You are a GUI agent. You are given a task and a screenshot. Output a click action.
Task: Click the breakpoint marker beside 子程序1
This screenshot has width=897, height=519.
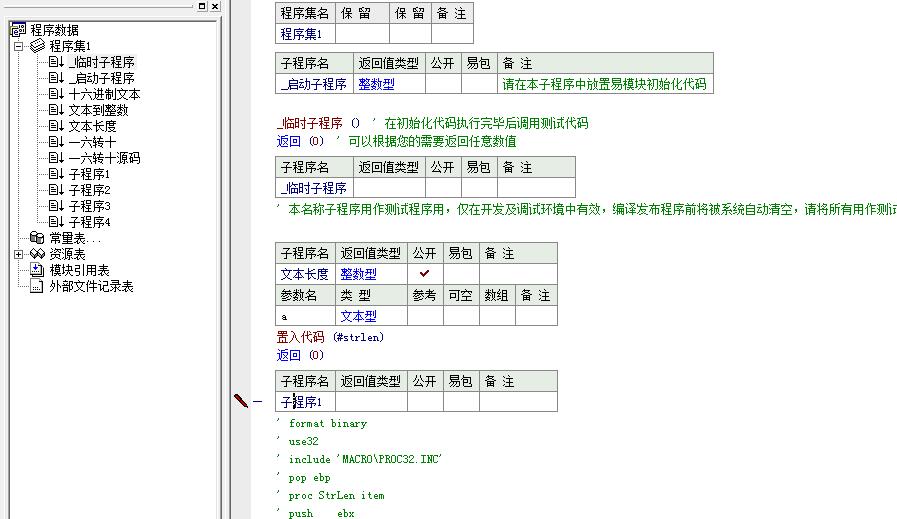tap(241, 401)
